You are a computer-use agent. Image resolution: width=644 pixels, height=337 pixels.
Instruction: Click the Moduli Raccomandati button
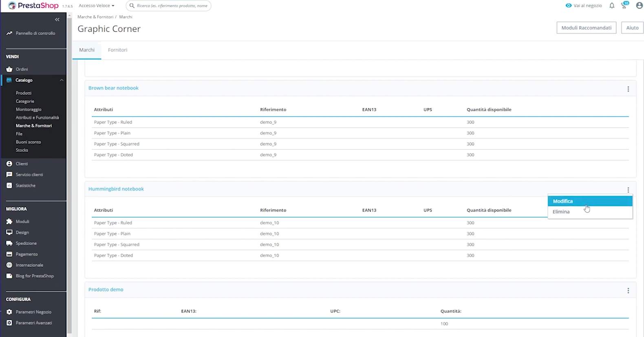586,28
